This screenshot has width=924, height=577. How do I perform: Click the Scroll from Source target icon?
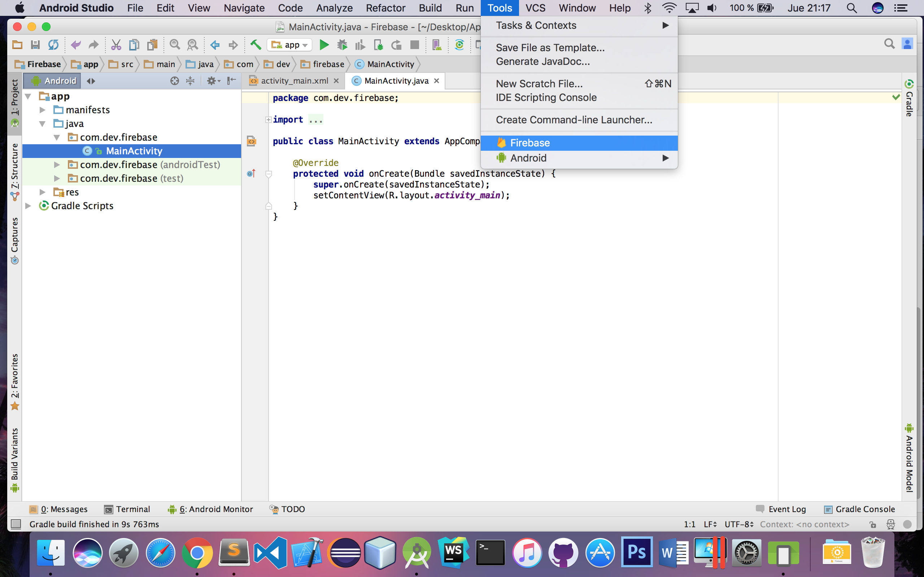174,81
